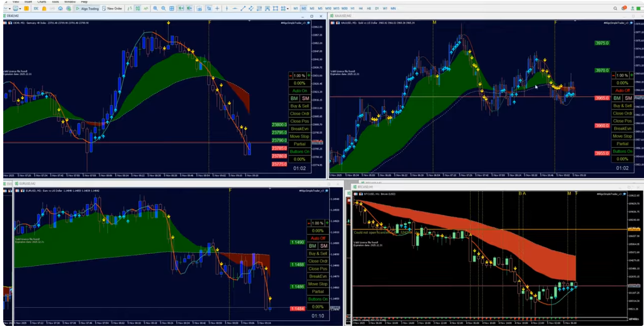
Task: Open the chart line type dropdown arrow
Action: pos(9,8)
